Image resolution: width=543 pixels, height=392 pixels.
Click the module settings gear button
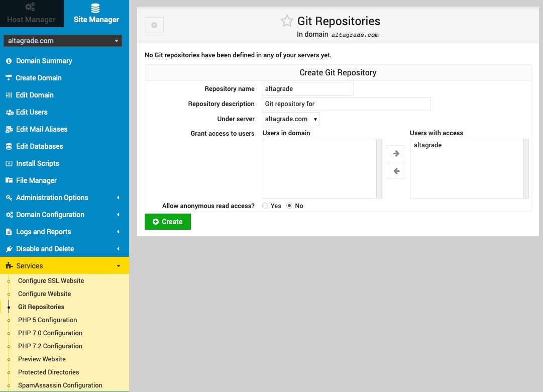coord(154,25)
